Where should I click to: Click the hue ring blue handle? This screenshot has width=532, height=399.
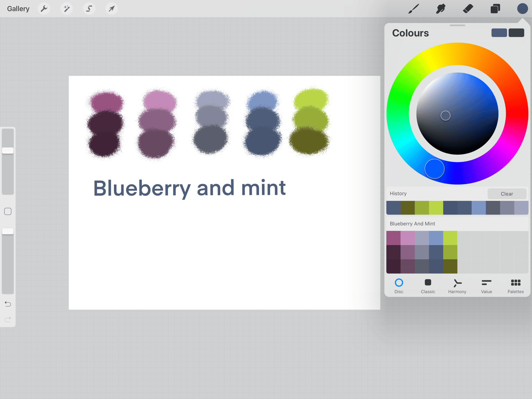(x=434, y=169)
